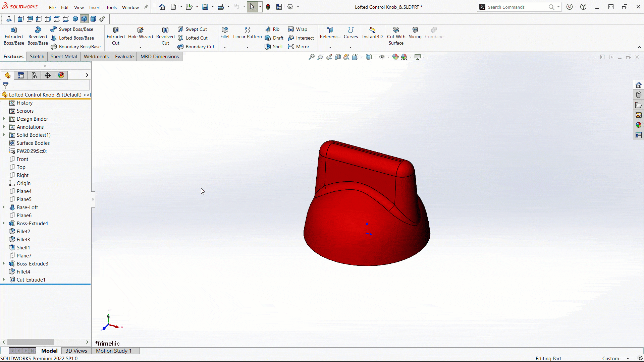This screenshot has width=644, height=362.
Task: Open Display Style dropdown arrow
Action: tap(375, 57)
